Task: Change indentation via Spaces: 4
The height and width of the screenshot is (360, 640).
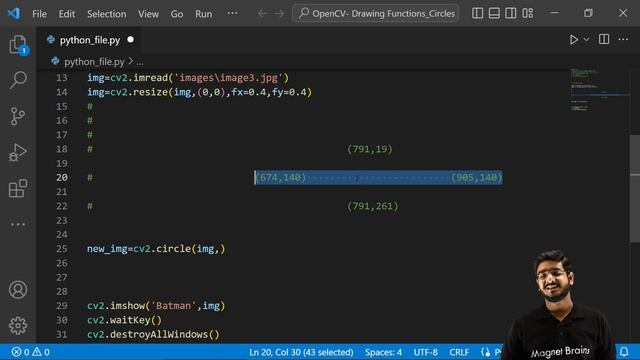Action: 383,352
